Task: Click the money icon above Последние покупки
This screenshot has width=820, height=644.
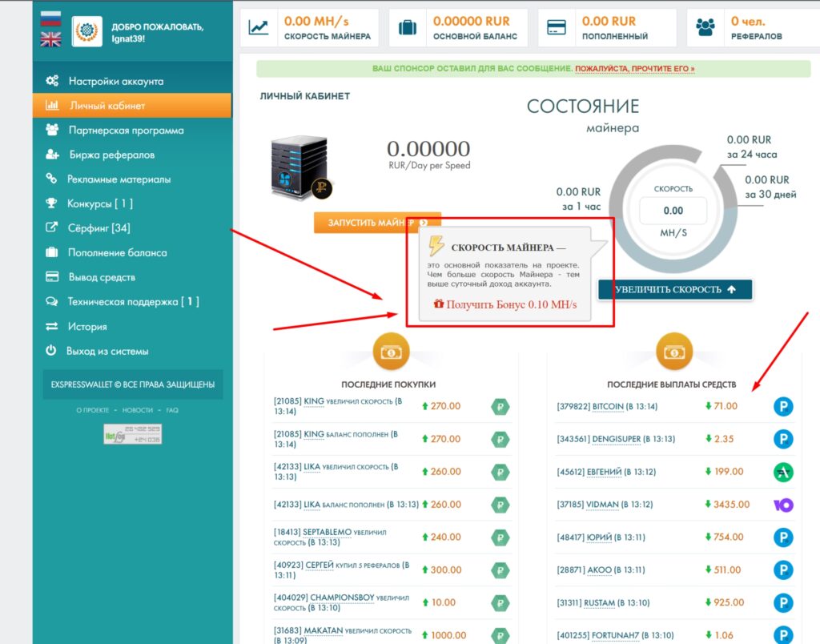Action: click(x=391, y=352)
